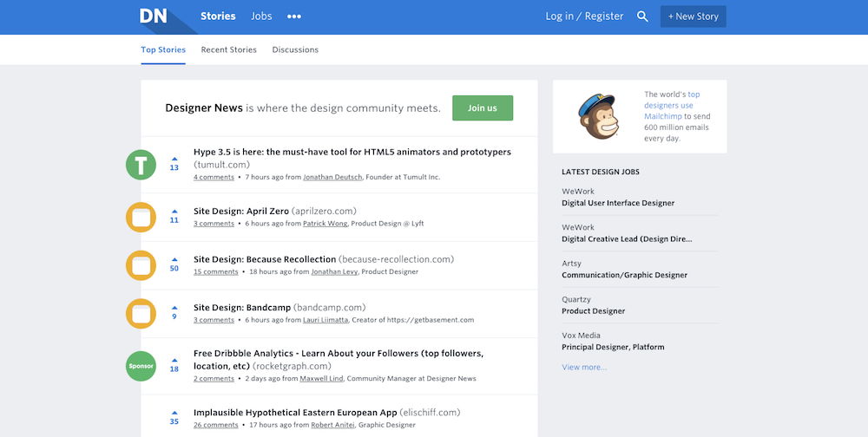
Task: Switch to the Discussions tab
Action: tap(295, 49)
